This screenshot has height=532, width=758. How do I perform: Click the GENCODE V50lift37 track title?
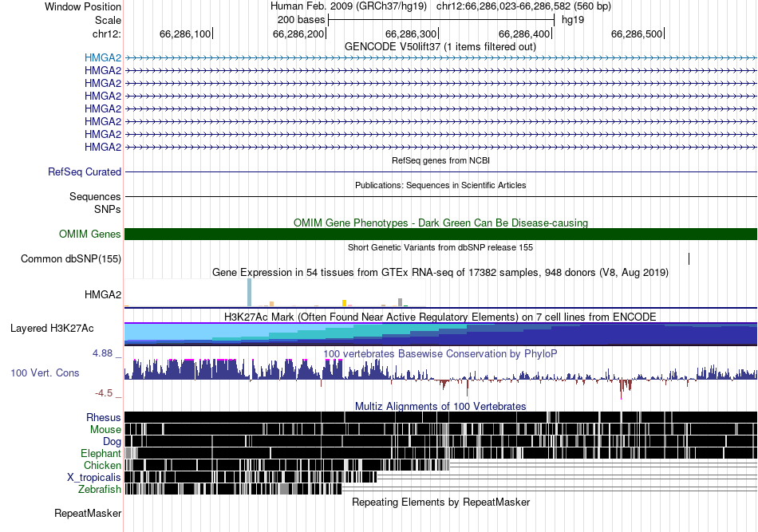point(440,47)
